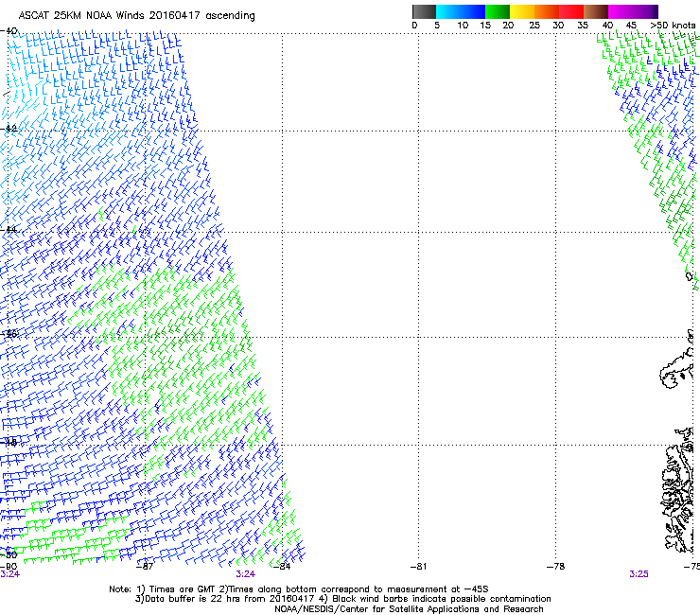
Task: Click the note line starting 'Note: 1) Times are GMT'
Action: click(x=299, y=589)
